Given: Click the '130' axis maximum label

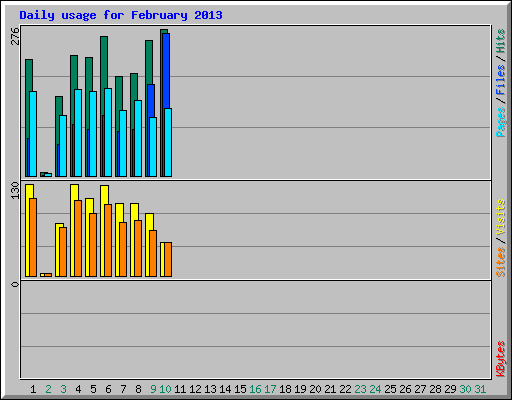Looking at the screenshot, I should coord(15,190).
